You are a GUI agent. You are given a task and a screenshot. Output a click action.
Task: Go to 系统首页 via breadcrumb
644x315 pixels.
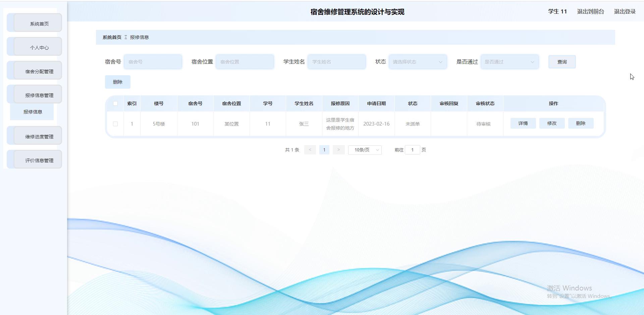click(x=112, y=37)
